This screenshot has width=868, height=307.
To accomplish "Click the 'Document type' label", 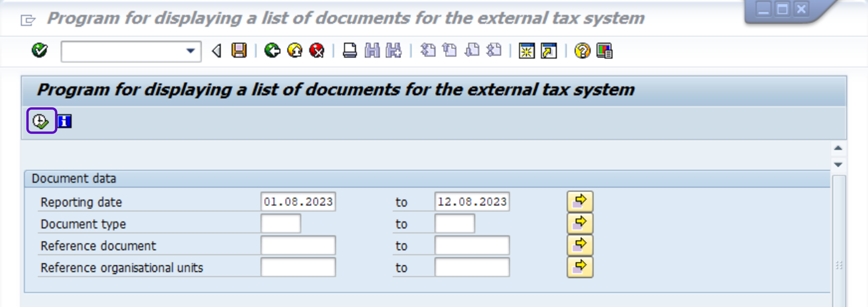I will pos(83,224).
